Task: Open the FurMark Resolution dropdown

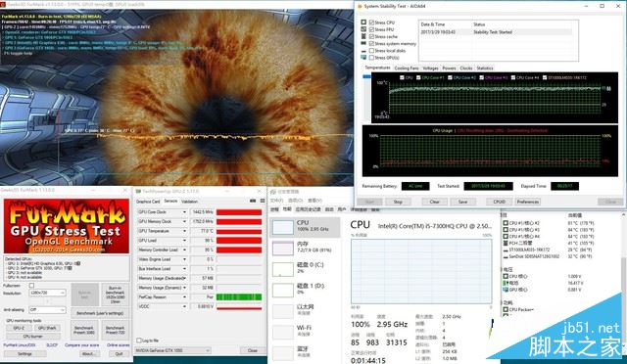Action: pos(48,293)
